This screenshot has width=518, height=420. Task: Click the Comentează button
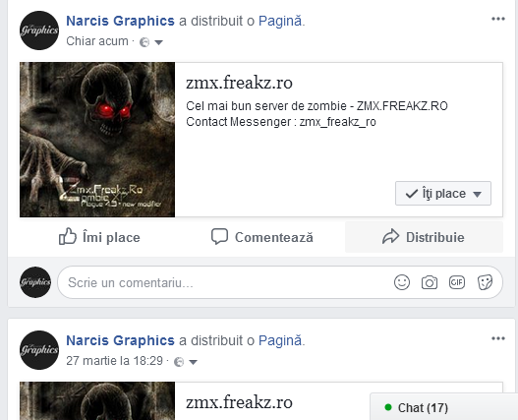pos(262,237)
